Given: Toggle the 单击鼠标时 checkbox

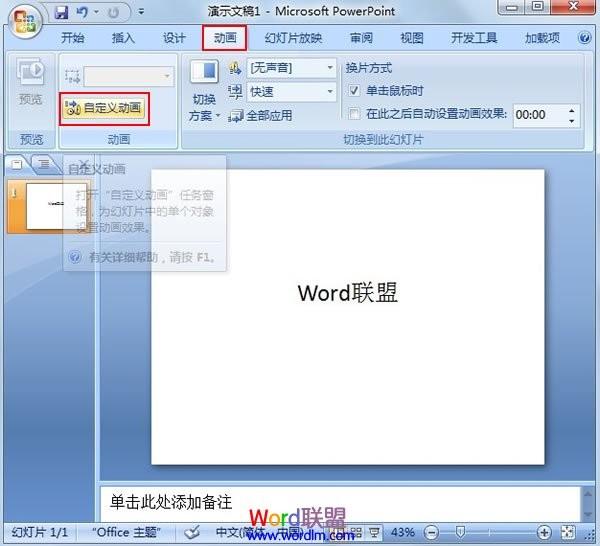Looking at the screenshot, I should [354, 91].
